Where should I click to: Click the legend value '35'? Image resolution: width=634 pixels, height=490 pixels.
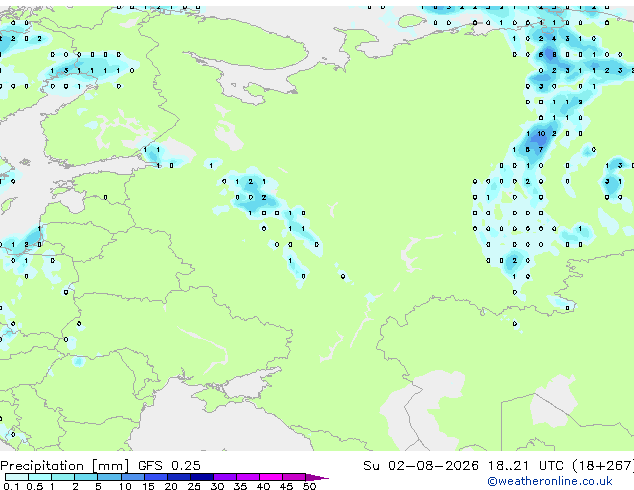pyautogui.click(x=240, y=486)
